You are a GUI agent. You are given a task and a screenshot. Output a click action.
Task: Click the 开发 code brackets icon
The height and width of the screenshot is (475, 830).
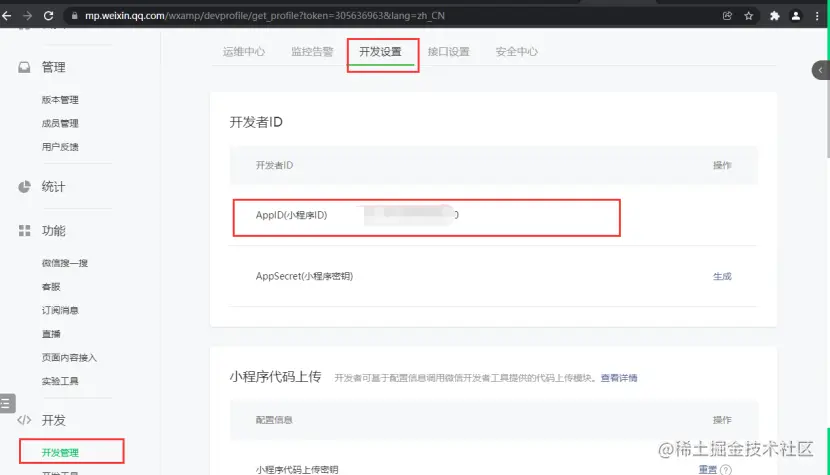click(24, 420)
